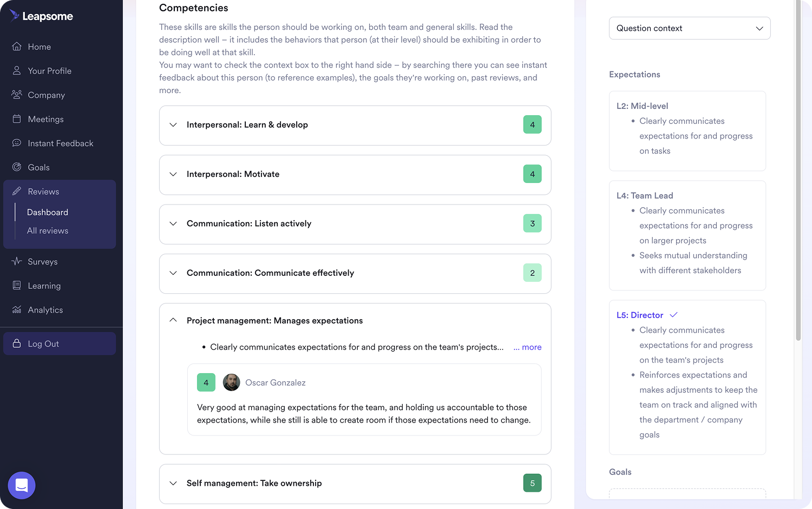Open the support chat bubble widget

[21, 485]
